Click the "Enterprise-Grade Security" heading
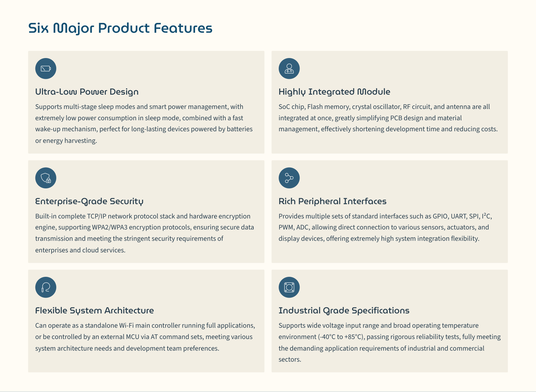This screenshot has width=536, height=392. pos(89,201)
